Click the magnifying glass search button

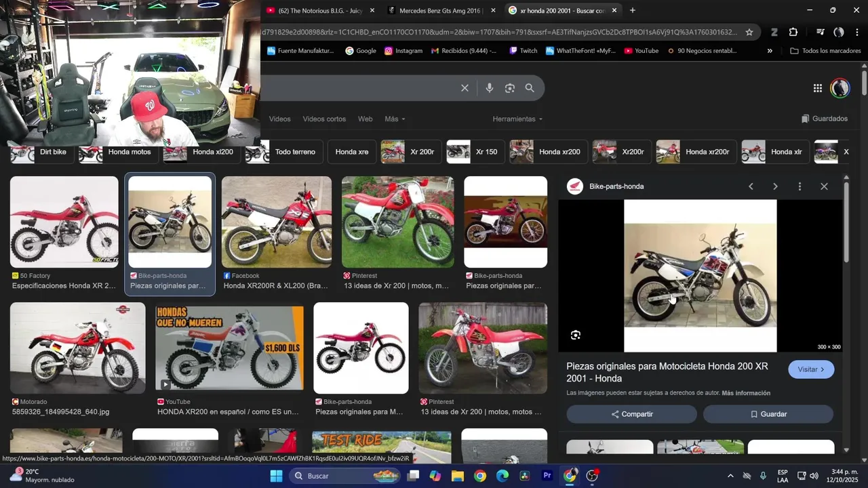530,88
